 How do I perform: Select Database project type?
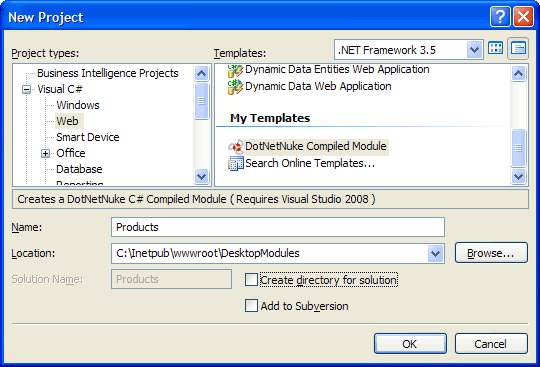click(79, 169)
